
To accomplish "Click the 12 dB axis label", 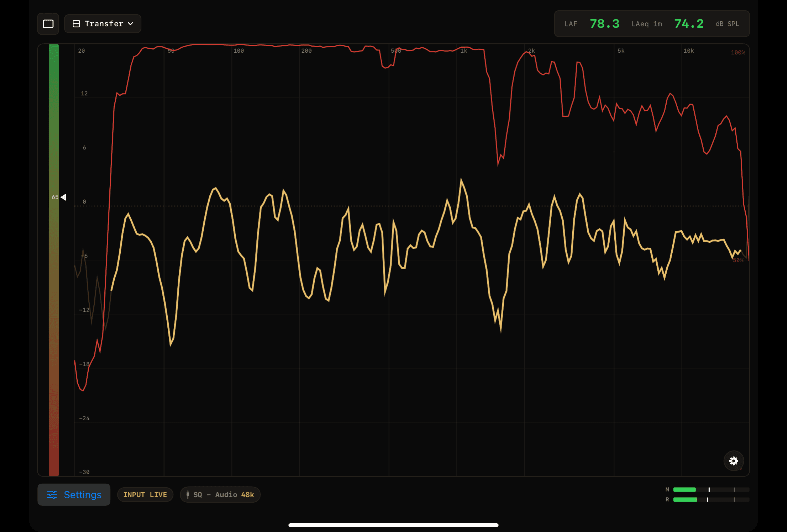I will tap(84, 93).
